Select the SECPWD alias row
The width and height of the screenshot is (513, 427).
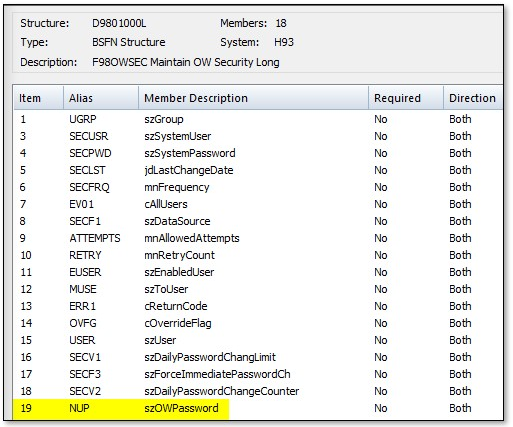click(258, 153)
